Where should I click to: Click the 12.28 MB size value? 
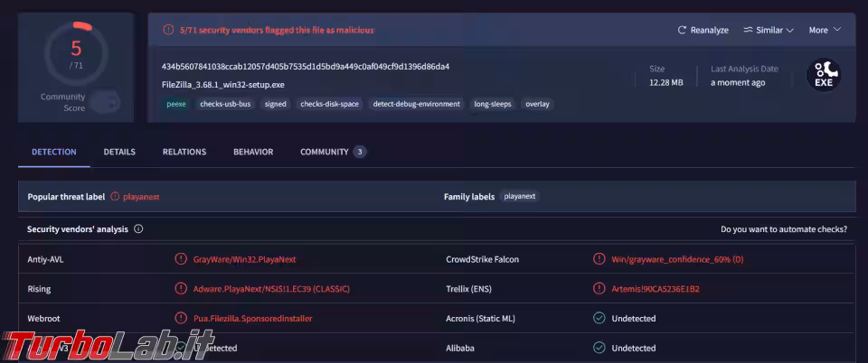pyautogui.click(x=666, y=83)
